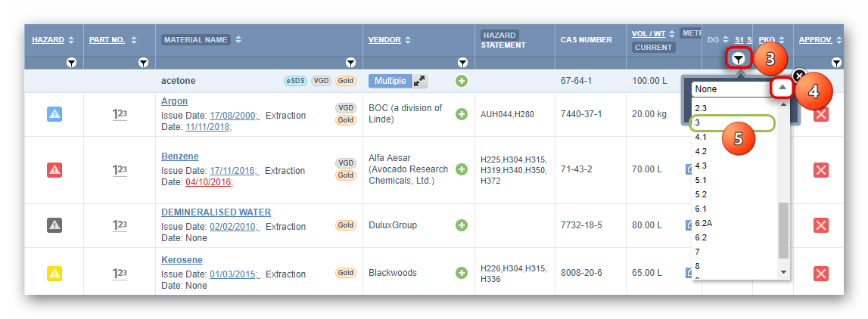Click the 123 part number icon for Demineralised Water
Screen dimensions: 868x319
click(x=120, y=225)
